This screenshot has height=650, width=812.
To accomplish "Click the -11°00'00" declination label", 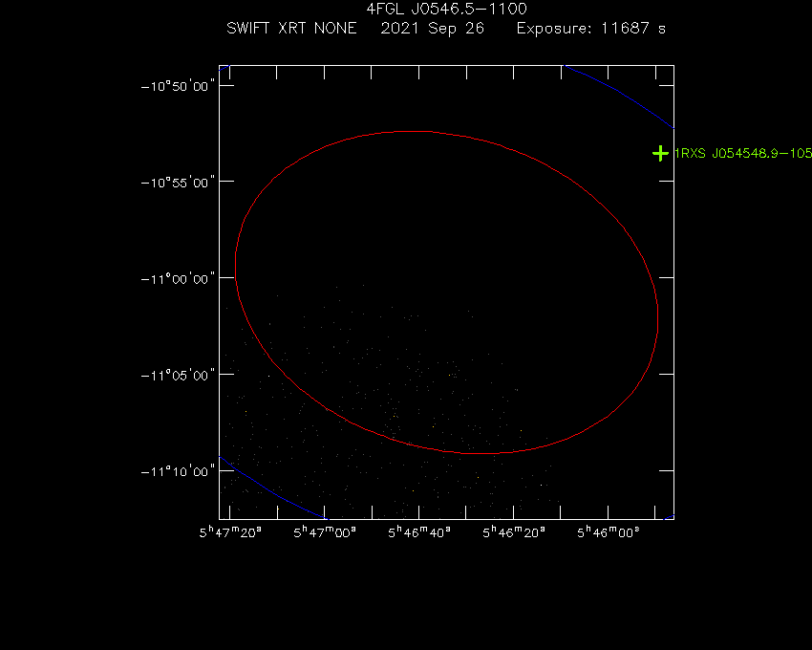I will pos(178,279).
